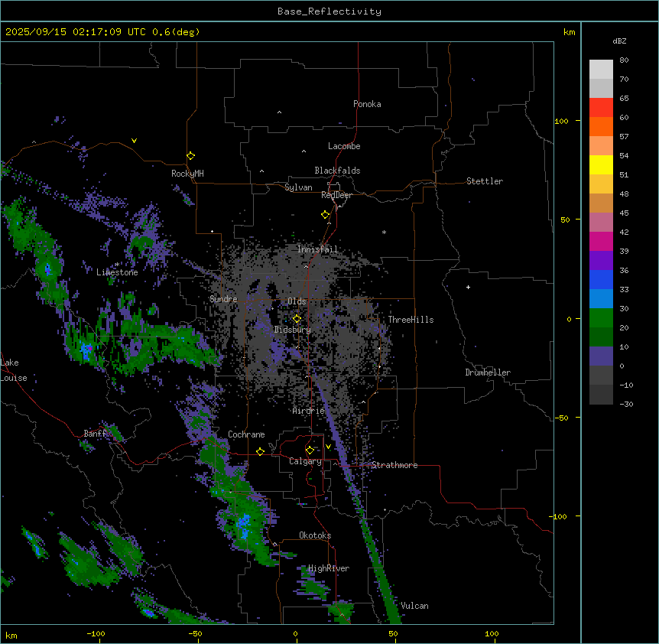Click the Sylvan label
The width and height of the screenshot is (659, 644).
[298, 187]
